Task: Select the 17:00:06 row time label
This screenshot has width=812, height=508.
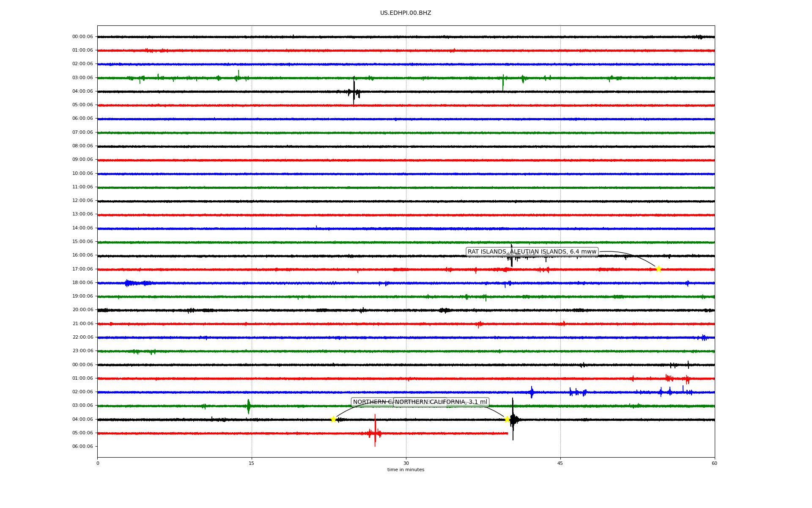Action: 82,269
